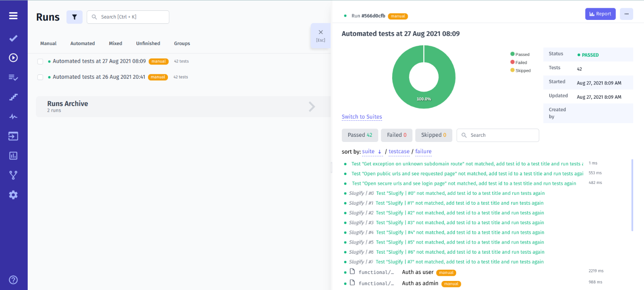Toggle the suite sort direction arrow
Viewport: 644px width, 290px height.
click(380, 151)
